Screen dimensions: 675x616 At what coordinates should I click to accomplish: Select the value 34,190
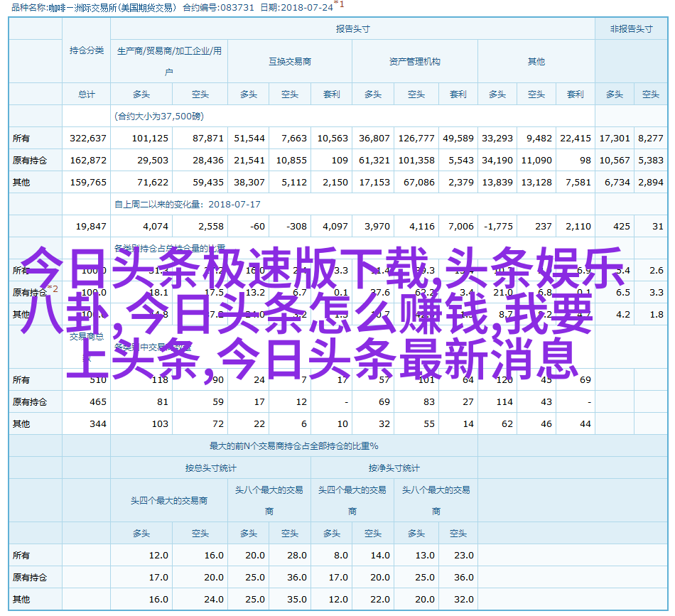tap(497, 160)
